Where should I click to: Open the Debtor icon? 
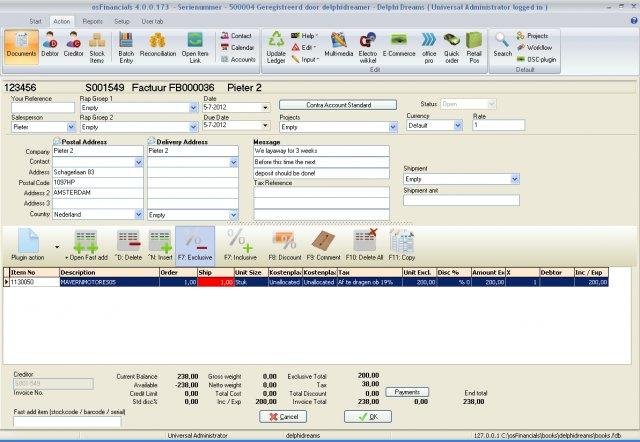[50, 44]
